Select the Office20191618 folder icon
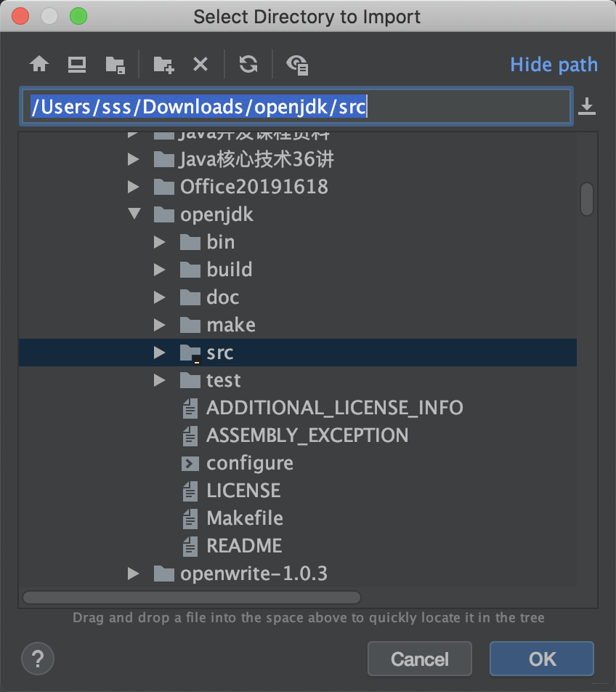The height and width of the screenshot is (692, 616). tap(164, 187)
